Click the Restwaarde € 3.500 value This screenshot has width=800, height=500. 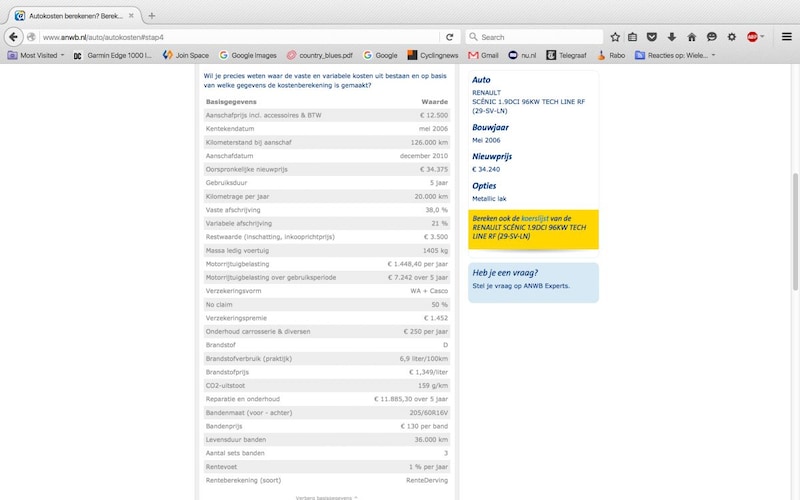click(x=436, y=237)
